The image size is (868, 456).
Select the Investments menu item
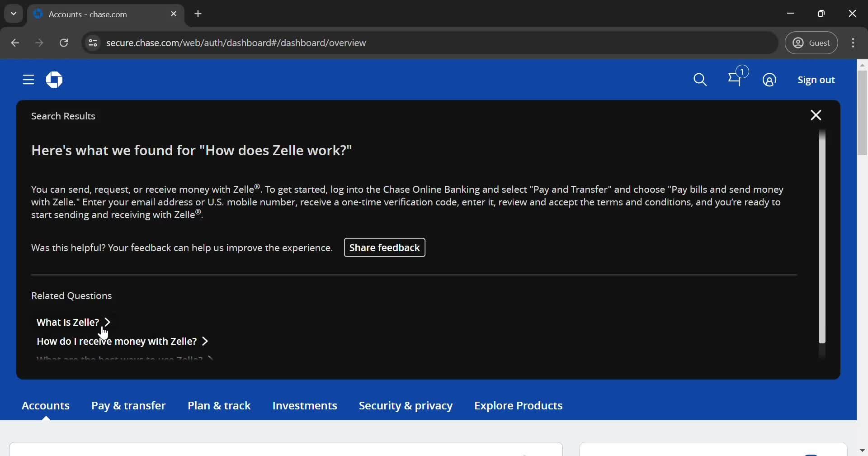(x=305, y=406)
